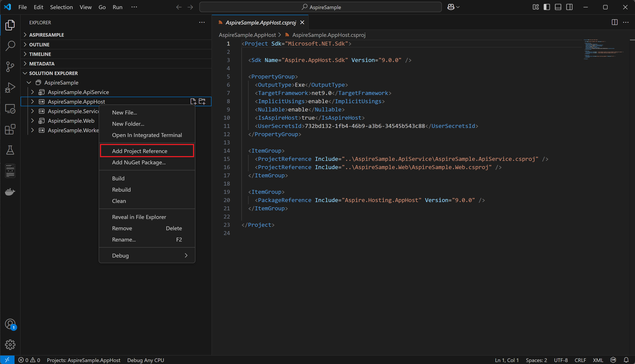Open the Extensions view
The height and width of the screenshot is (364, 635).
click(10, 129)
